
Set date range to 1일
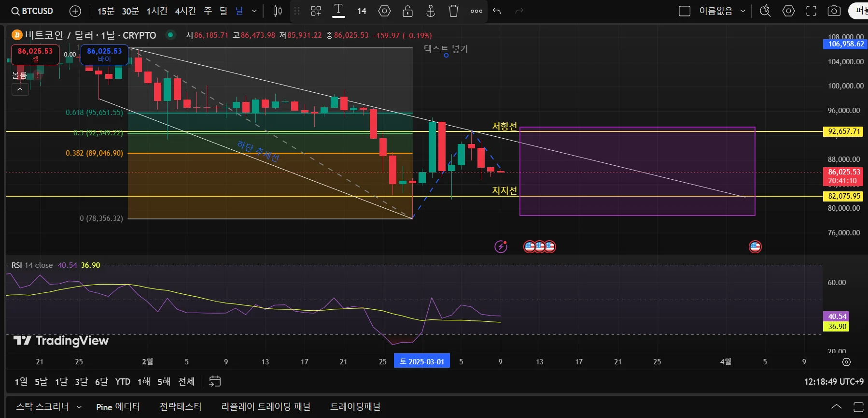tap(21, 382)
